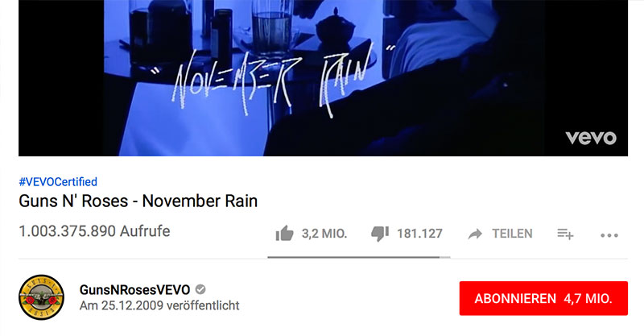Click the 181.127 dislikes count

419,234
